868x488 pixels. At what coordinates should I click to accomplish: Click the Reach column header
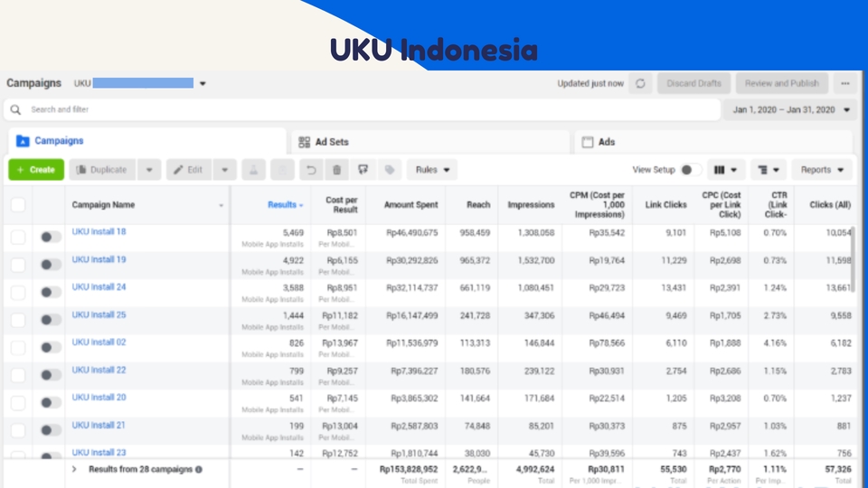click(x=478, y=205)
